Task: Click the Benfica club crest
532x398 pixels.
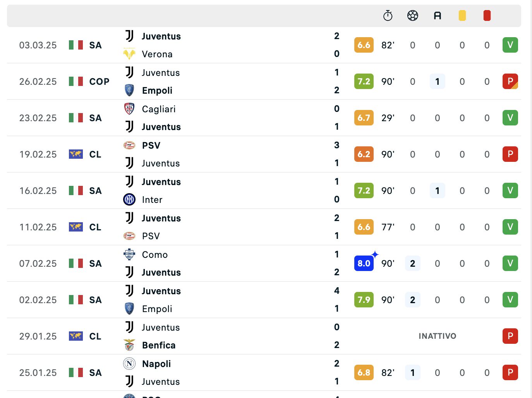Action: (x=129, y=345)
